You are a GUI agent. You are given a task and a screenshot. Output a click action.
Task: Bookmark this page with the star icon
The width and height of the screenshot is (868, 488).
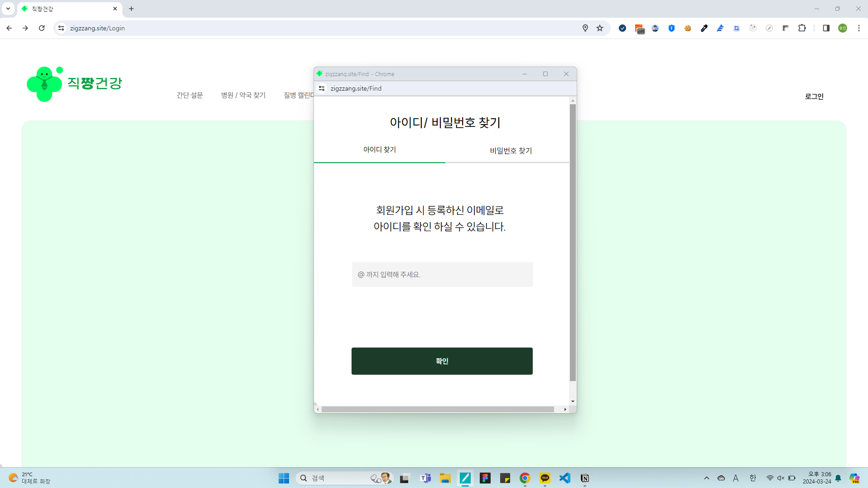click(x=600, y=28)
